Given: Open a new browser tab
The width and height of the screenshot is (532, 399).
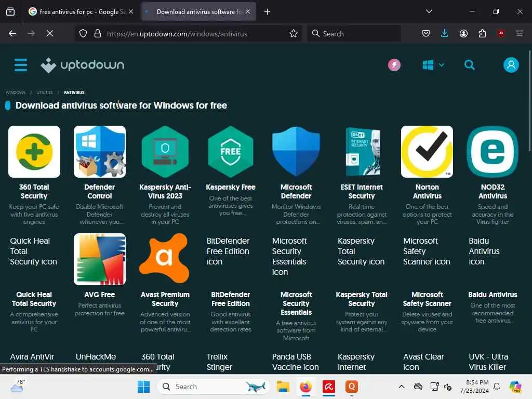Looking at the screenshot, I should tap(267, 12).
